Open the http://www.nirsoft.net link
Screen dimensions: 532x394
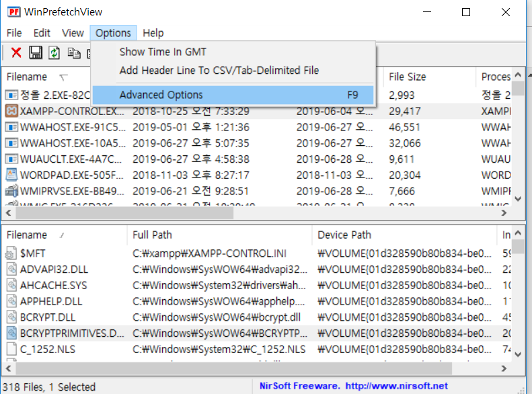pyautogui.click(x=397, y=385)
